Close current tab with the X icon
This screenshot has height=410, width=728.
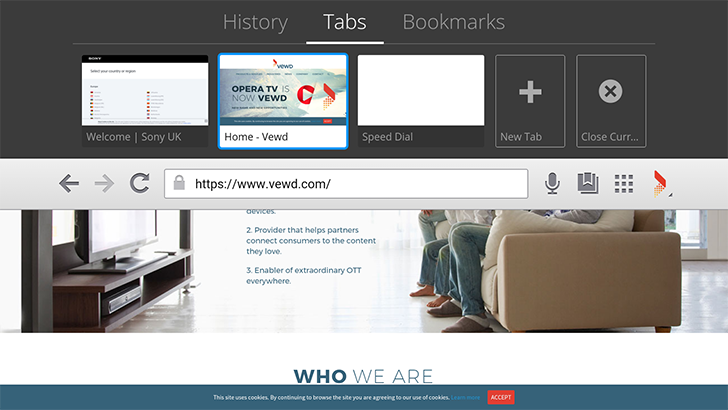tap(610, 91)
